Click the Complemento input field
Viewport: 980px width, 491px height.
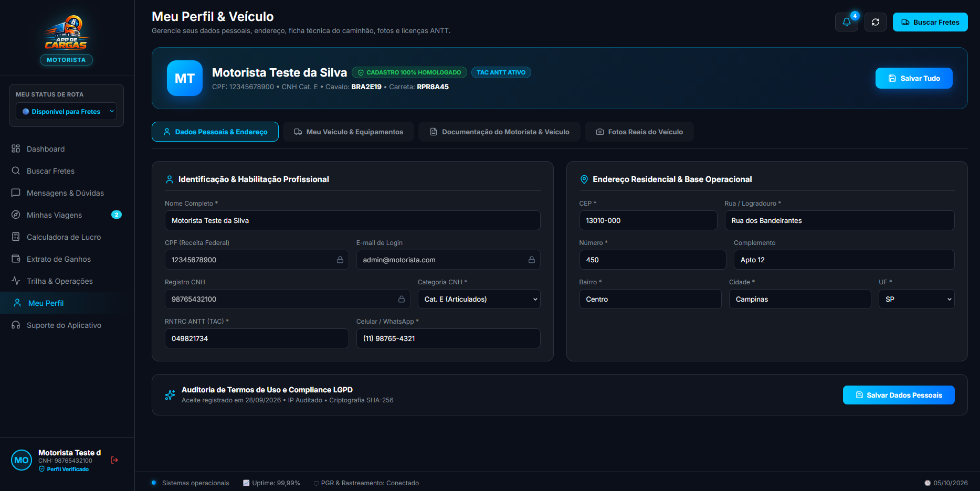tap(844, 260)
